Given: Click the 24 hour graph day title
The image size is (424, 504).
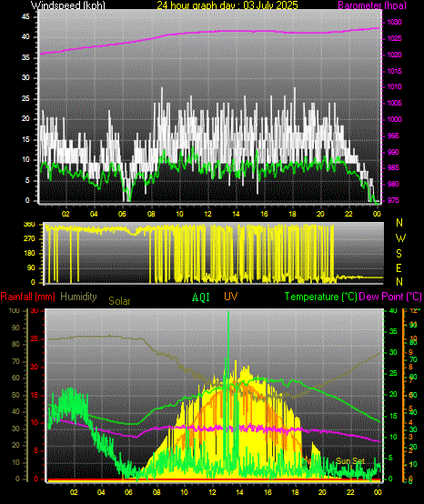Looking at the screenshot, I should tap(227, 5).
